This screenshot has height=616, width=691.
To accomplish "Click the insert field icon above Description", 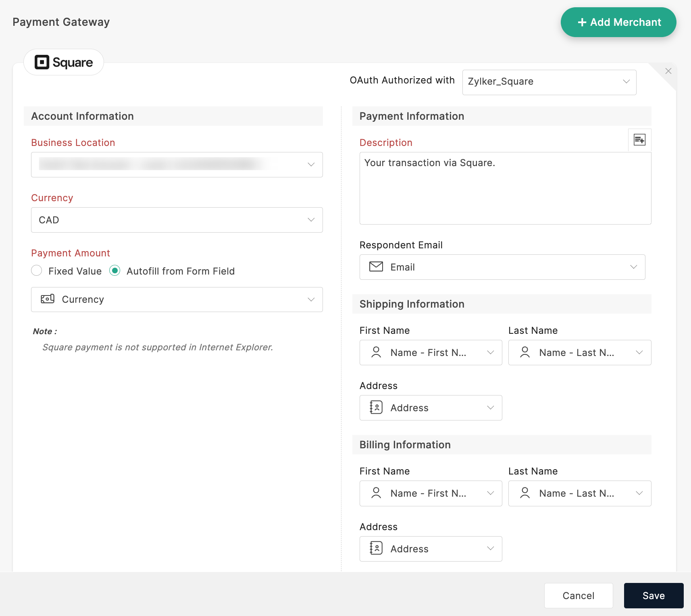I will 639,140.
